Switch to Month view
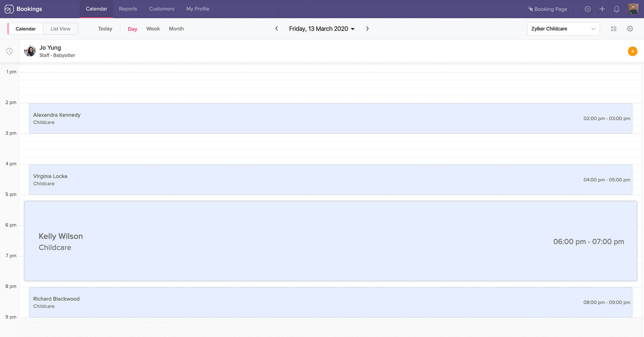The width and height of the screenshot is (644, 337). click(176, 29)
